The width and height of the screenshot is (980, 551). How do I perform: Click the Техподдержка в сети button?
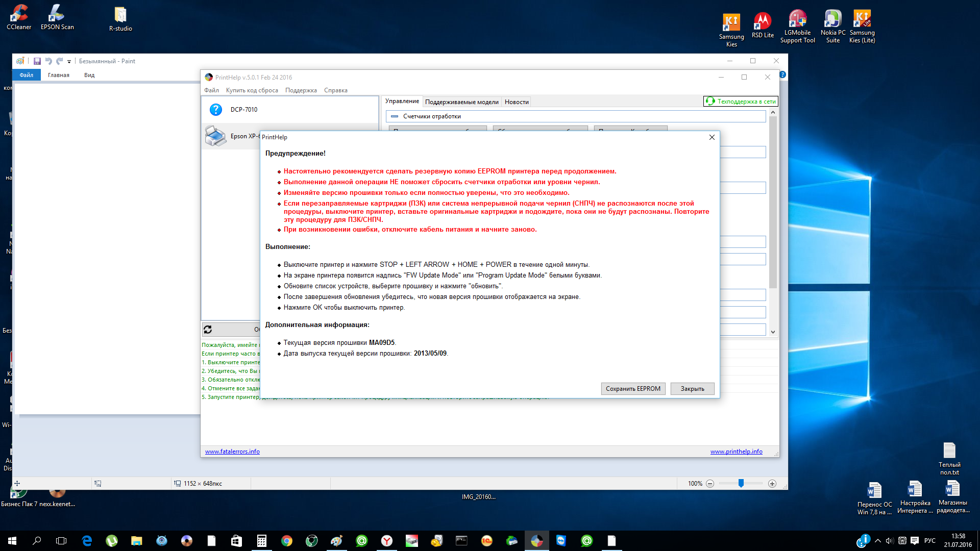(741, 102)
